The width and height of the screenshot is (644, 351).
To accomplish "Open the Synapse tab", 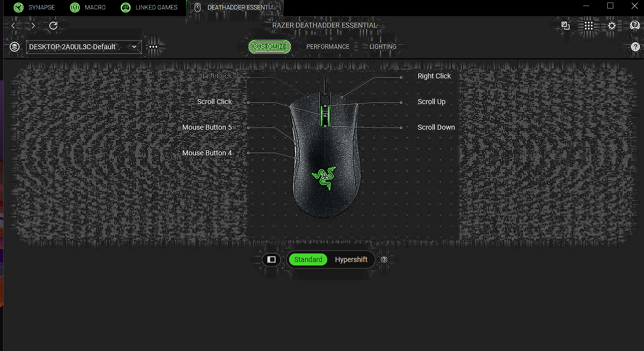I will (35, 8).
